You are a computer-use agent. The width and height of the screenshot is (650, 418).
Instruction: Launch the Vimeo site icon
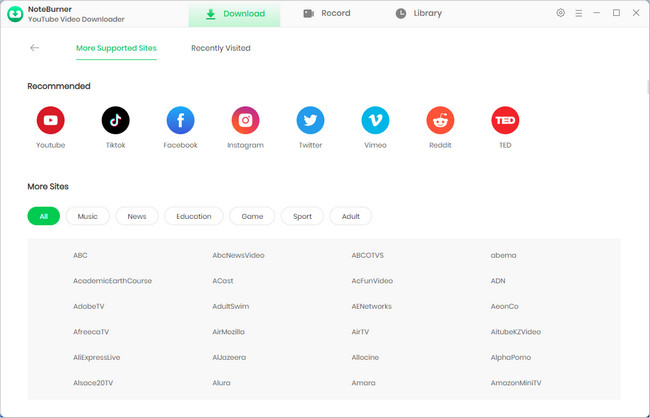[375, 121]
